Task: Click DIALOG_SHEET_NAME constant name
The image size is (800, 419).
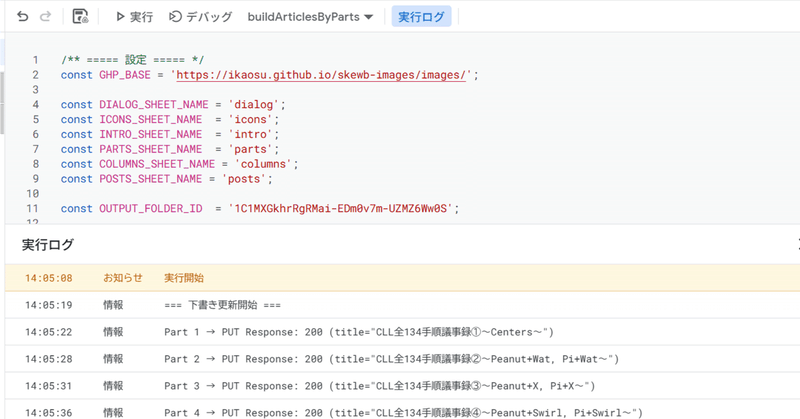Action: 154,105
